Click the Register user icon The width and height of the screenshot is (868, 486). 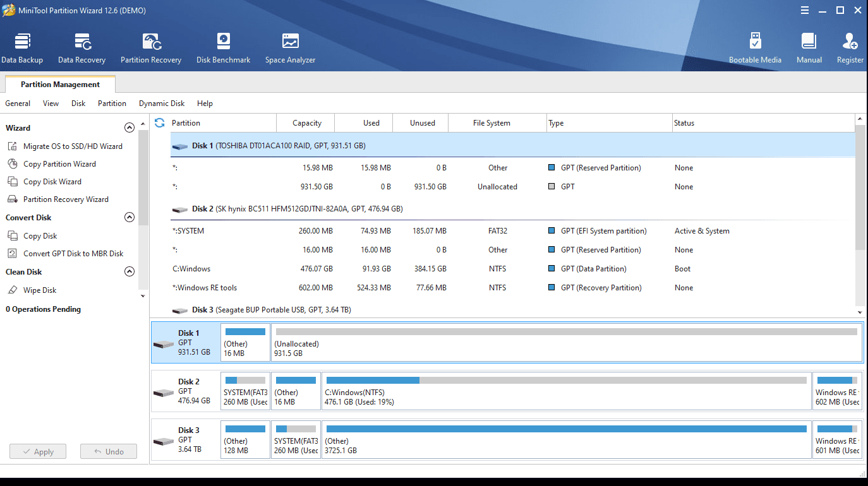point(850,42)
